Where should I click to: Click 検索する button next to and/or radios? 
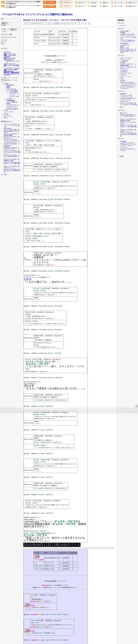click(13, 30)
